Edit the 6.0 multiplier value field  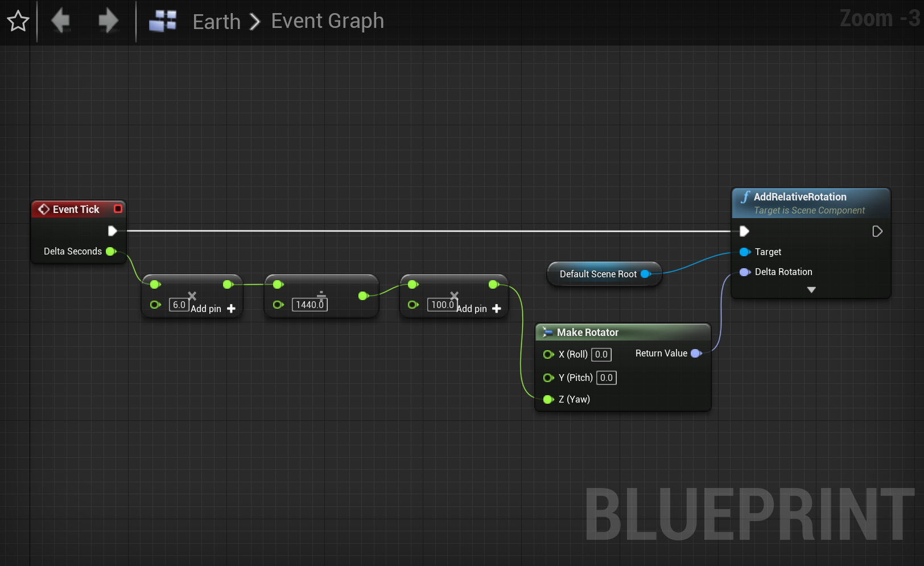[x=179, y=305]
